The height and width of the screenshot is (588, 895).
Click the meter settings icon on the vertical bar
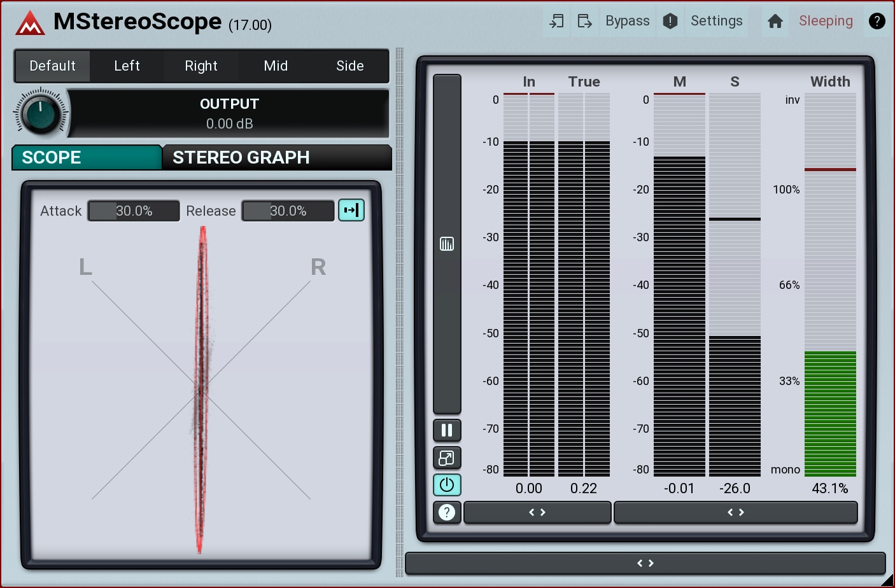(x=447, y=244)
